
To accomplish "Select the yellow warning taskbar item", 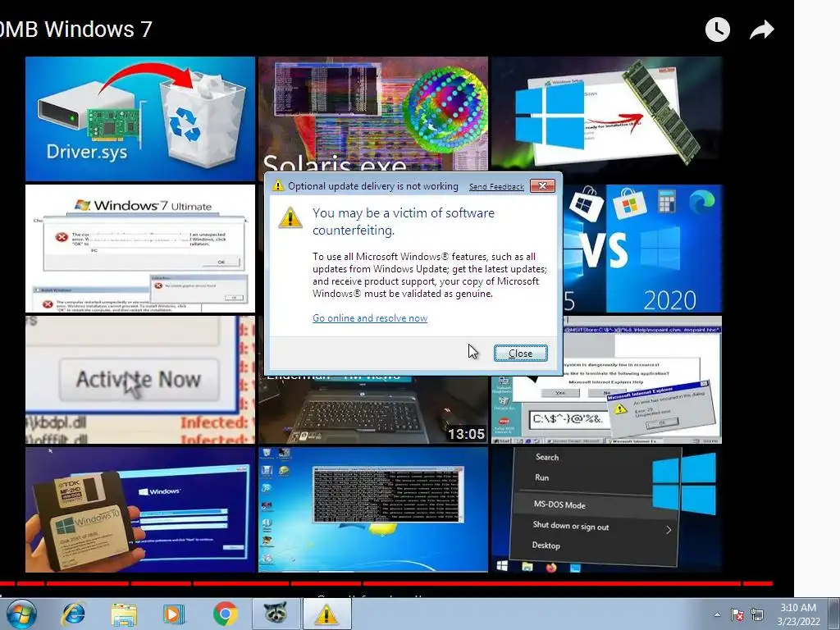I will click(326, 614).
